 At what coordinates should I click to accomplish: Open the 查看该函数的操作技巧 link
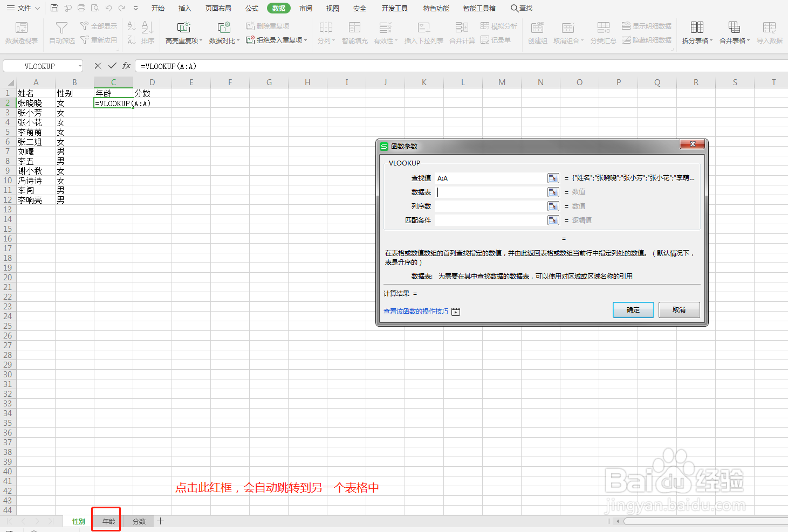click(416, 312)
